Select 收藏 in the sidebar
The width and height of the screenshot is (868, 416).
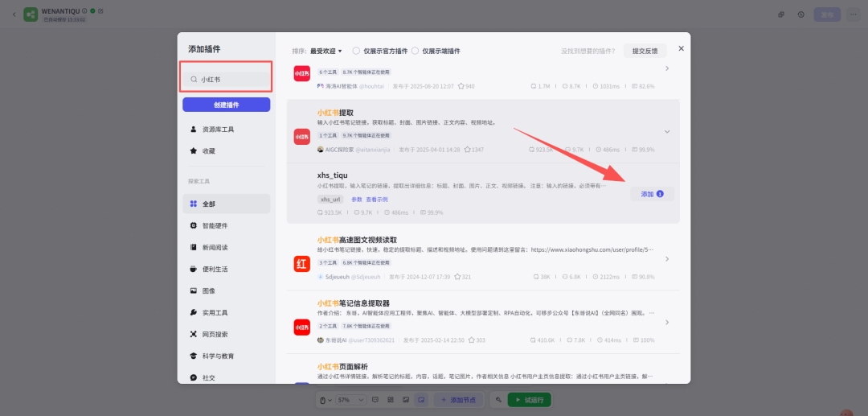[227, 150]
